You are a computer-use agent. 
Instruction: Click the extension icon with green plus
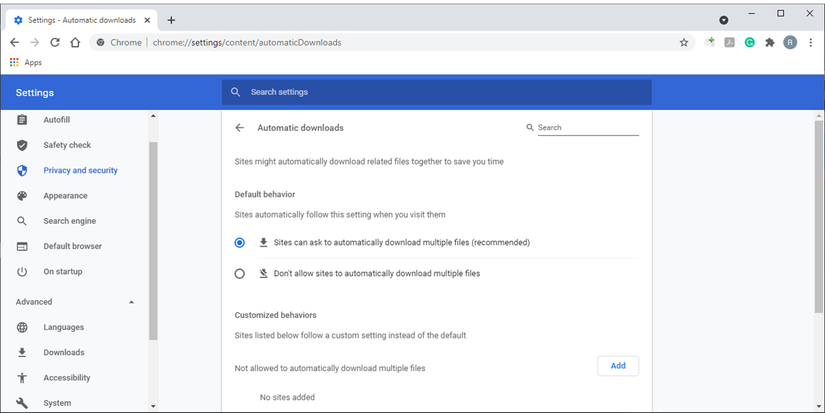(709, 42)
